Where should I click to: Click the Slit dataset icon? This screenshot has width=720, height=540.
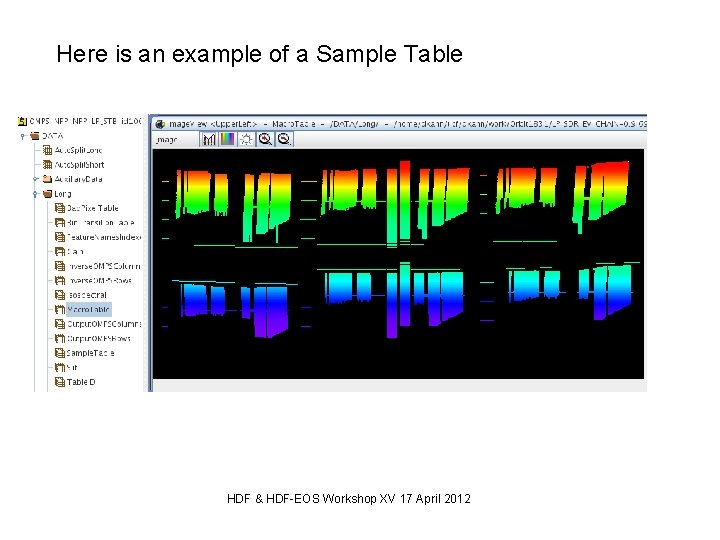point(60,367)
